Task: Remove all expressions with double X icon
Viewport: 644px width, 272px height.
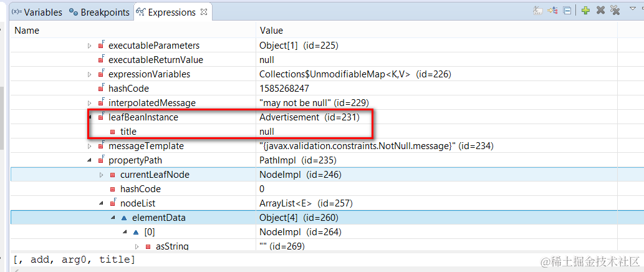Action: (x=615, y=11)
